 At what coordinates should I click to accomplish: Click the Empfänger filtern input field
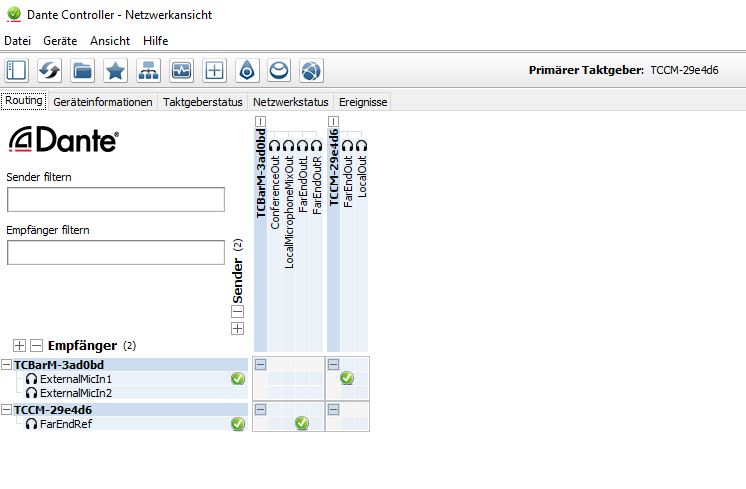pyautogui.click(x=116, y=253)
